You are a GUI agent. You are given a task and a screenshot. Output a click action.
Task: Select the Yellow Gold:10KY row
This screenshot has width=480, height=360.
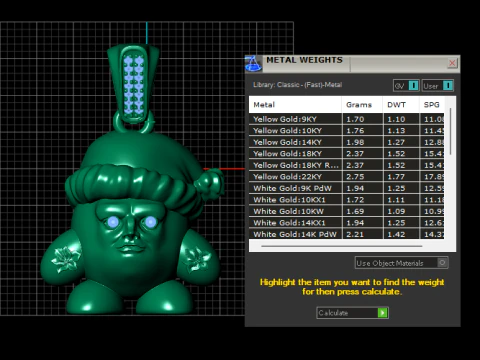pyautogui.click(x=346, y=131)
